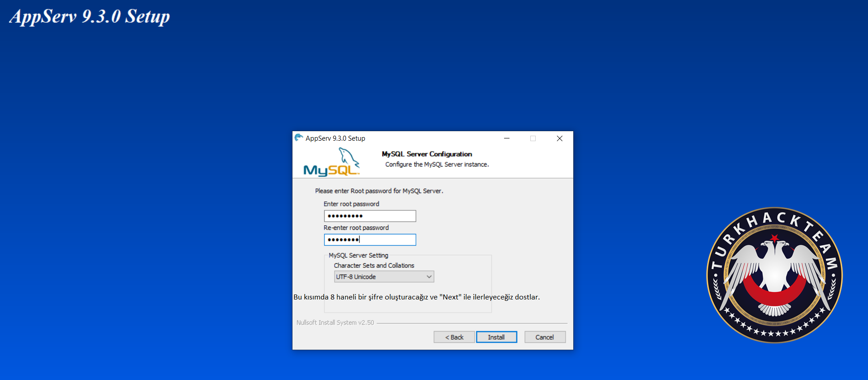Viewport: 868px width, 380px height.
Task: Focus the Enter root password field
Action: click(x=370, y=216)
